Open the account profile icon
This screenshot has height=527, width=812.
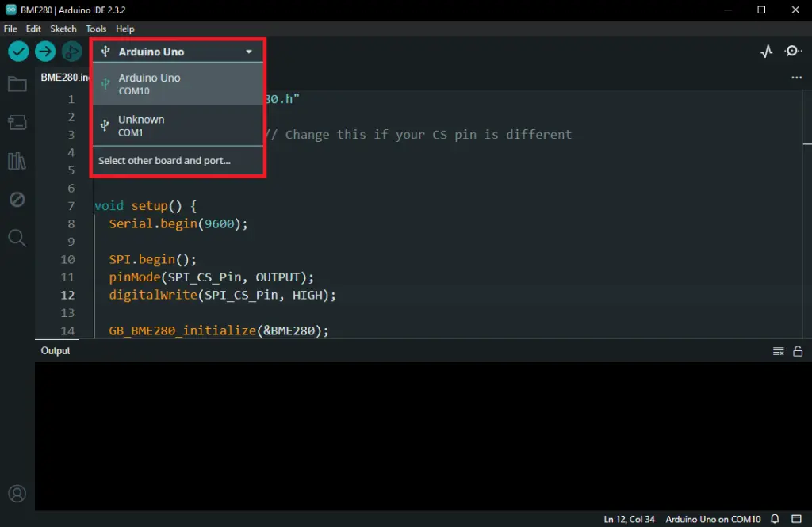coord(17,494)
